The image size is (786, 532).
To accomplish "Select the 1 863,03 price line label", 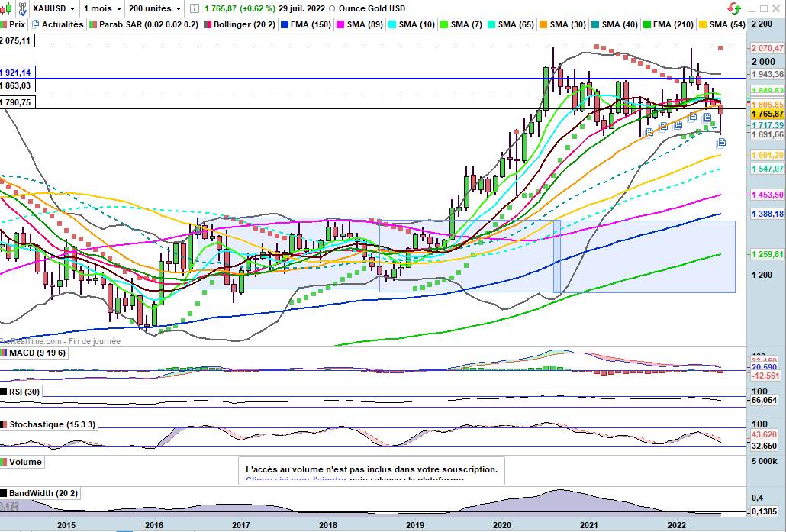I will point(17,85).
